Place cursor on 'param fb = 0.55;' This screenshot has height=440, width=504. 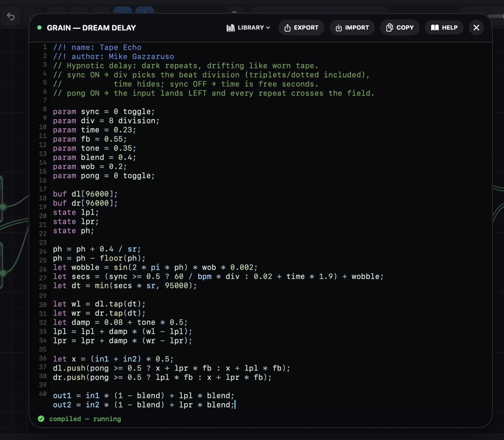coord(90,139)
